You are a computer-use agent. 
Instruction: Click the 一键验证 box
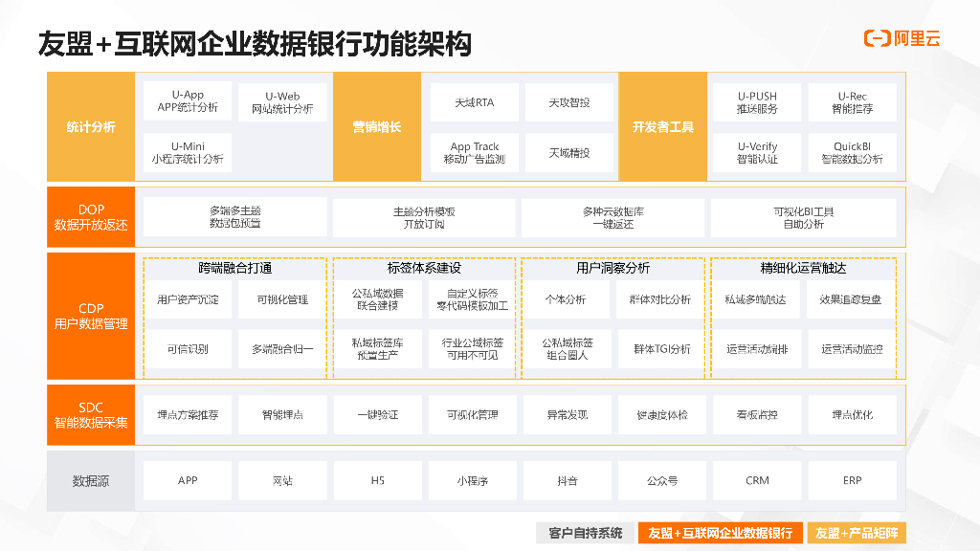click(378, 415)
